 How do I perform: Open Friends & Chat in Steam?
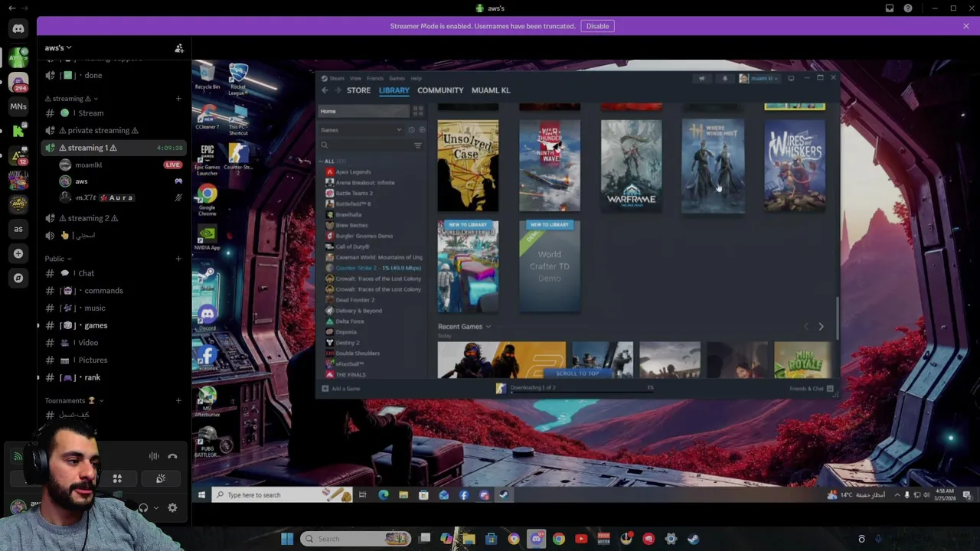pos(811,389)
